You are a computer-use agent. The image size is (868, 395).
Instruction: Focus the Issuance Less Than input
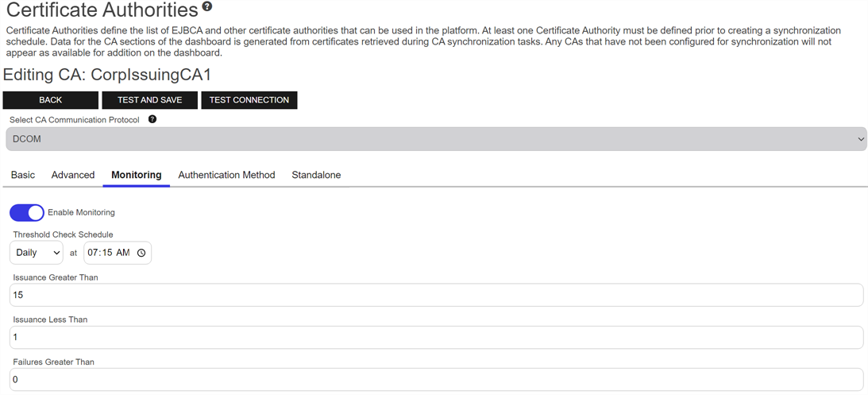coord(436,337)
